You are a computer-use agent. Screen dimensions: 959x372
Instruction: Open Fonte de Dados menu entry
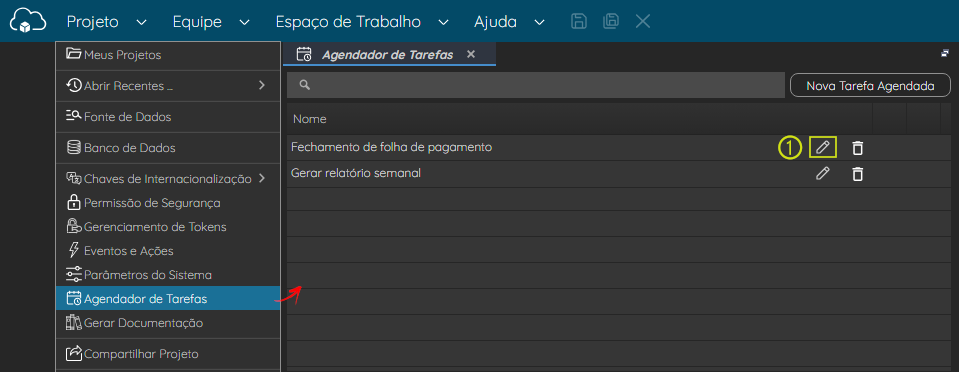[168, 116]
